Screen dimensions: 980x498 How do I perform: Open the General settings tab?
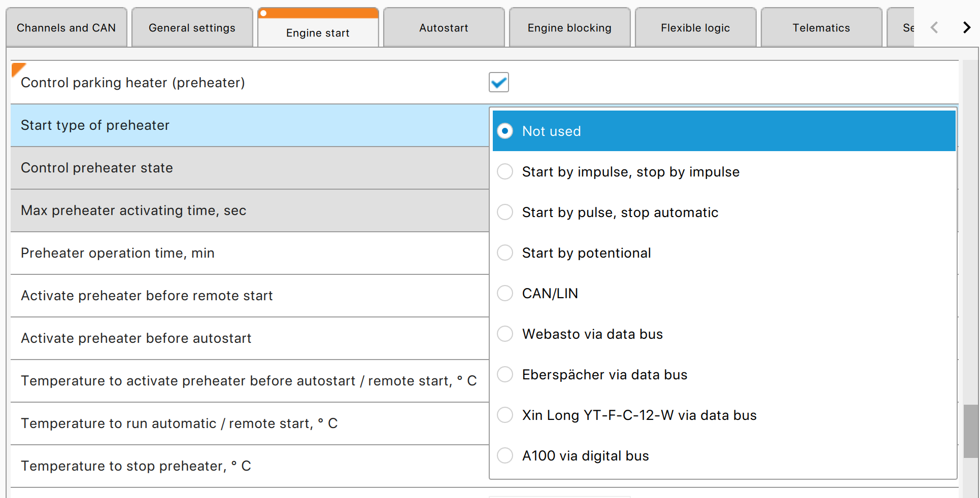pos(192,27)
